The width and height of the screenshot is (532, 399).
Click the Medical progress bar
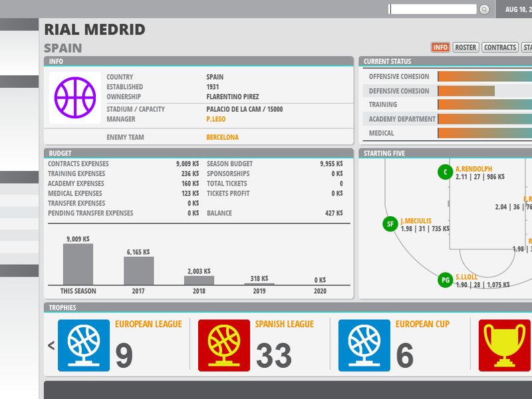[485, 133]
